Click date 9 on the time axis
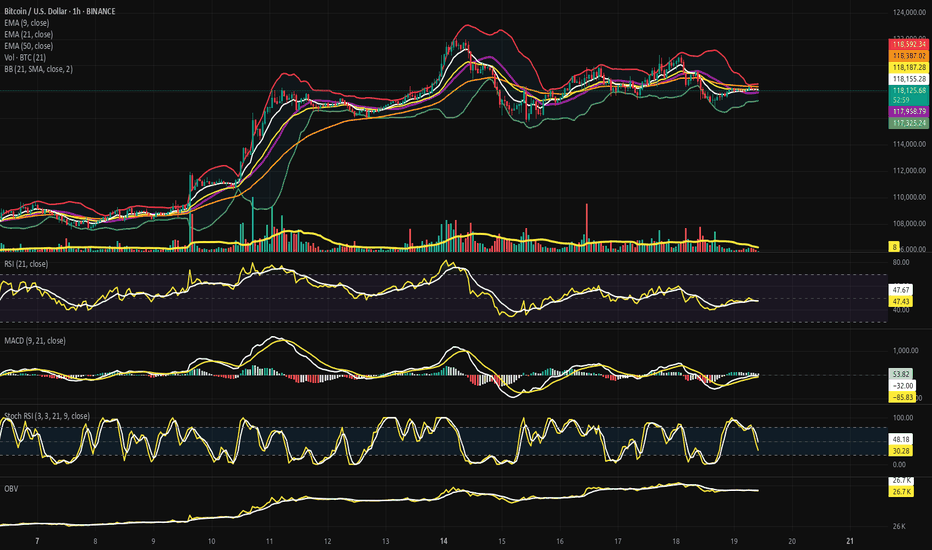The image size is (932, 550). 153,541
